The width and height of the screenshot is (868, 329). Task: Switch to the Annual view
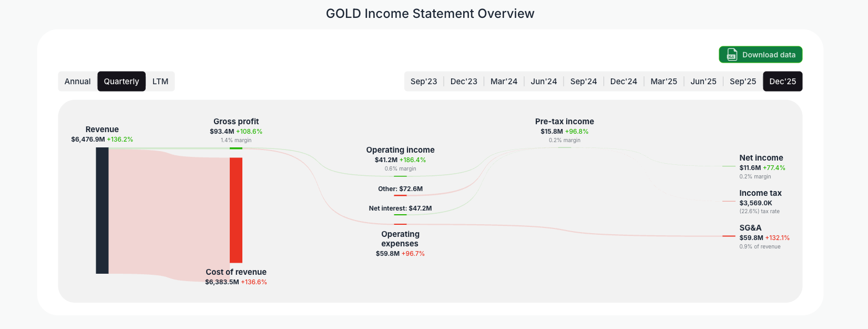(77, 81)
